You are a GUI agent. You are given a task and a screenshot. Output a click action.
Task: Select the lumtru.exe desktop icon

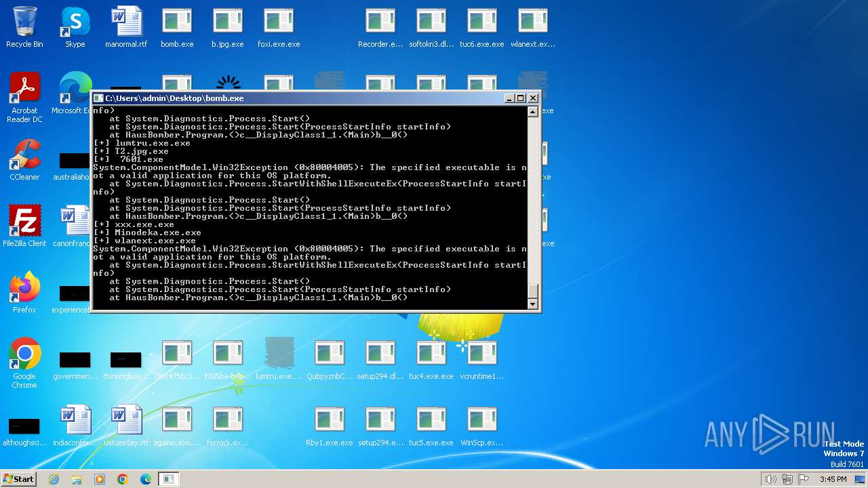click(279, 359)
